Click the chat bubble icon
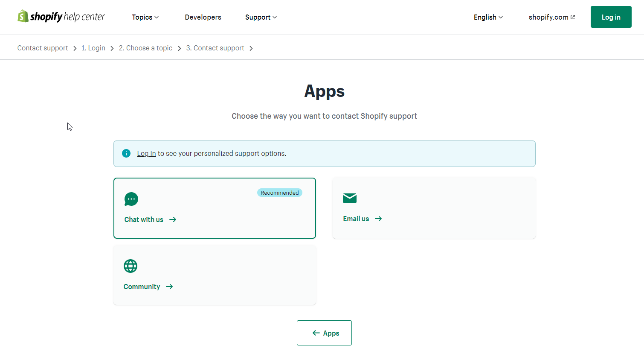Screen dimensions: 644x354 131,199
